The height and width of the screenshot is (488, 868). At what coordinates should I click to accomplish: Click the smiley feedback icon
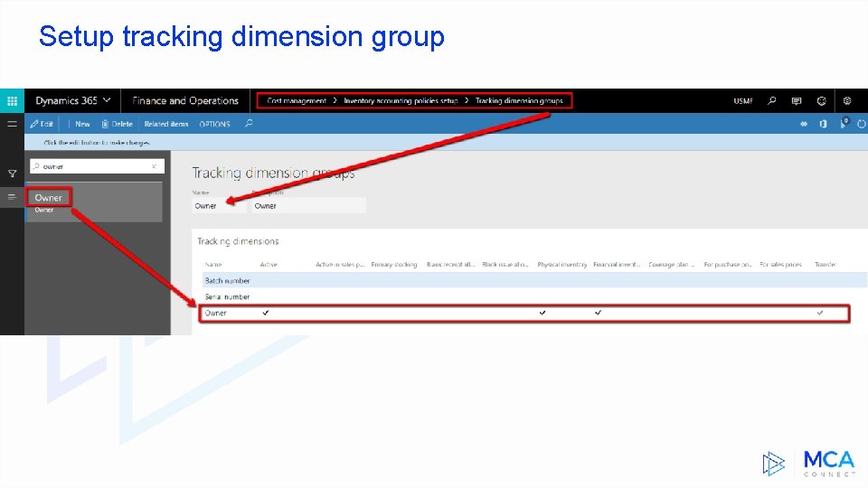[822, 100]
